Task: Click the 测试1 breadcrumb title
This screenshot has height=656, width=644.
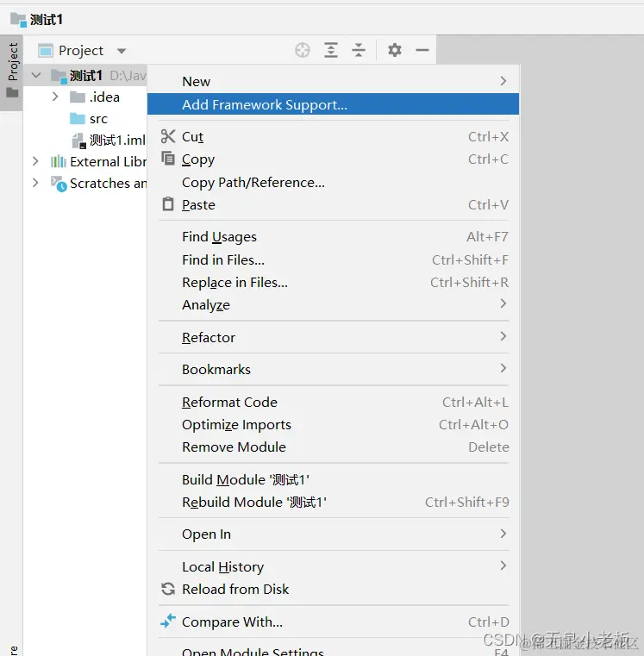Action: coord(47,20)
